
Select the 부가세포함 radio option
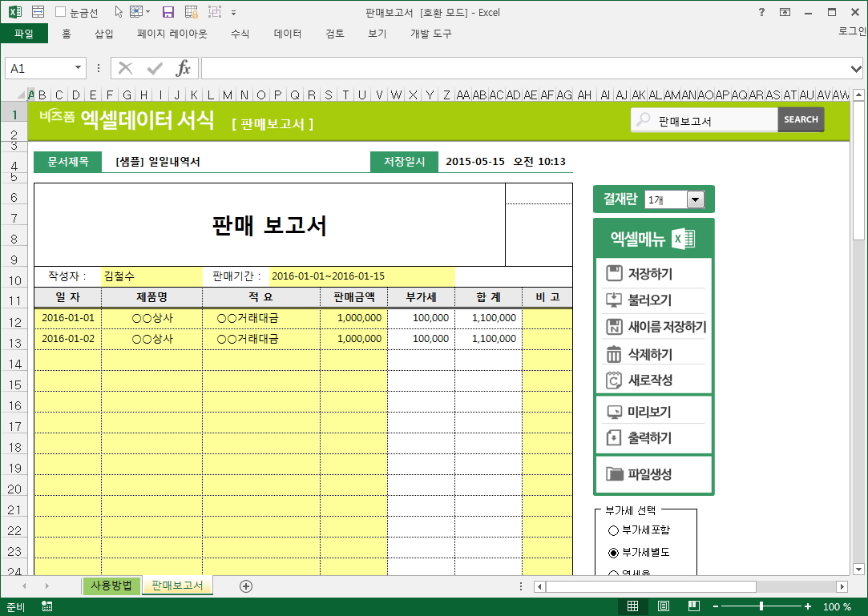pos(614,530)
